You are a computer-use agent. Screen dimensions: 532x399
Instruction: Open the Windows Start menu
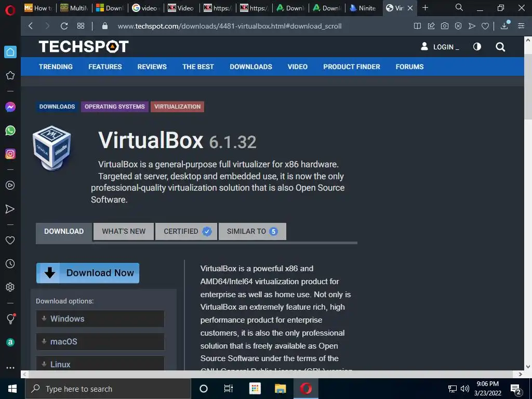(x=12, y=389)
